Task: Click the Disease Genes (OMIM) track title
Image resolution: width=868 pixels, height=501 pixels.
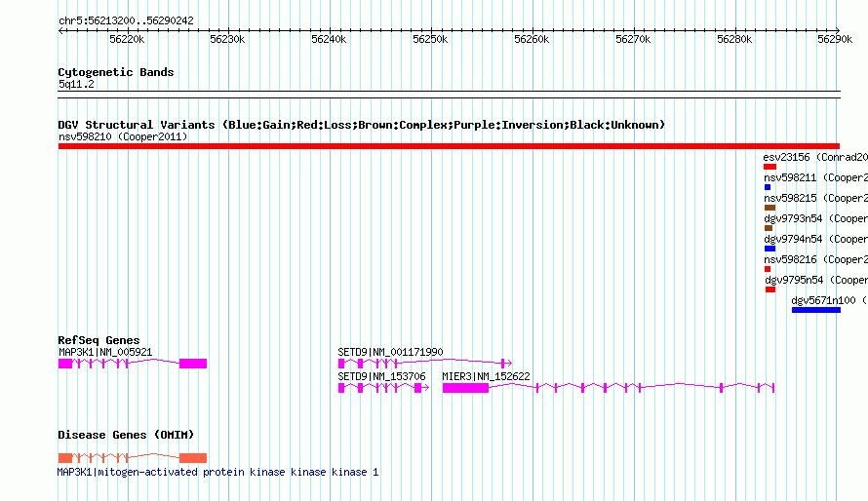Action: [126, 435]
